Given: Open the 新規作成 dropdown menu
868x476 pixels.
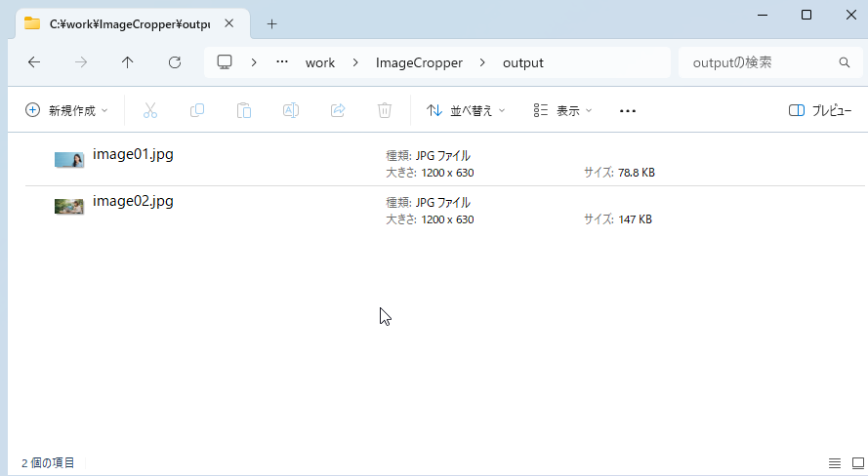Looking at the screenshot, I should pyautogui.click(x=66, y=111).
